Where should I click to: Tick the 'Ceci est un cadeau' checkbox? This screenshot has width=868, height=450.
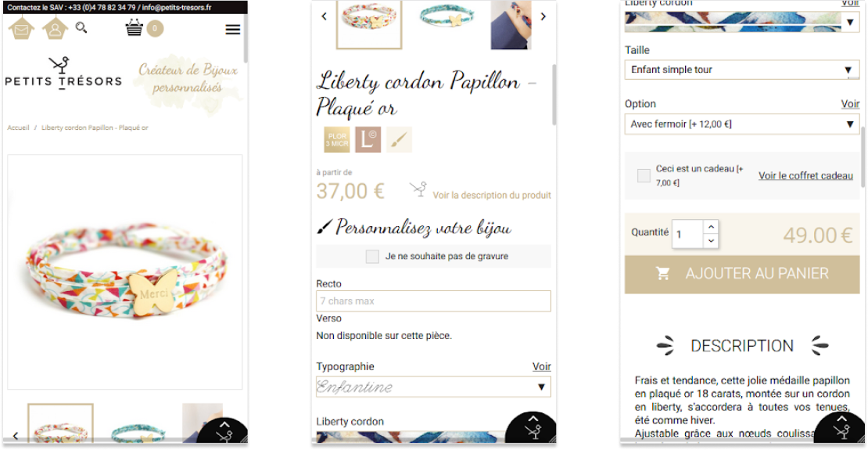tap(644, 175)
